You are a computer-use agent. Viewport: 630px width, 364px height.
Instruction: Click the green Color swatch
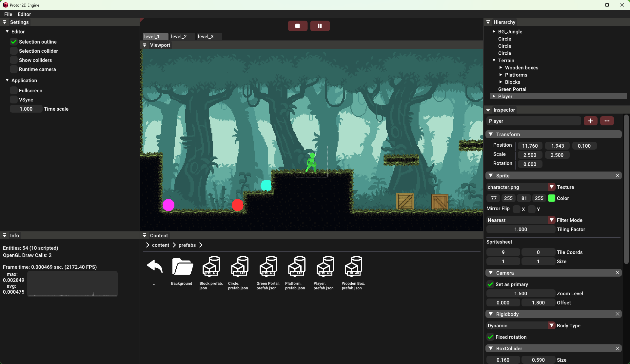coord(552,198)
